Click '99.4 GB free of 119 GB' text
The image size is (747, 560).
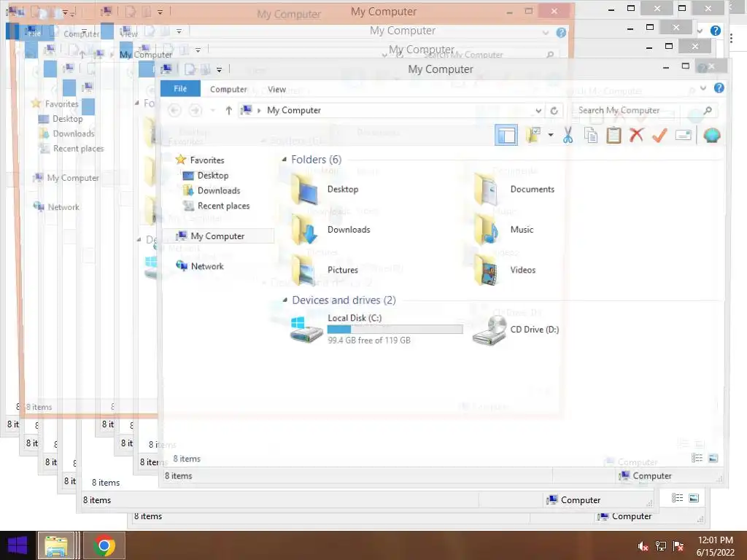[368, 341]
